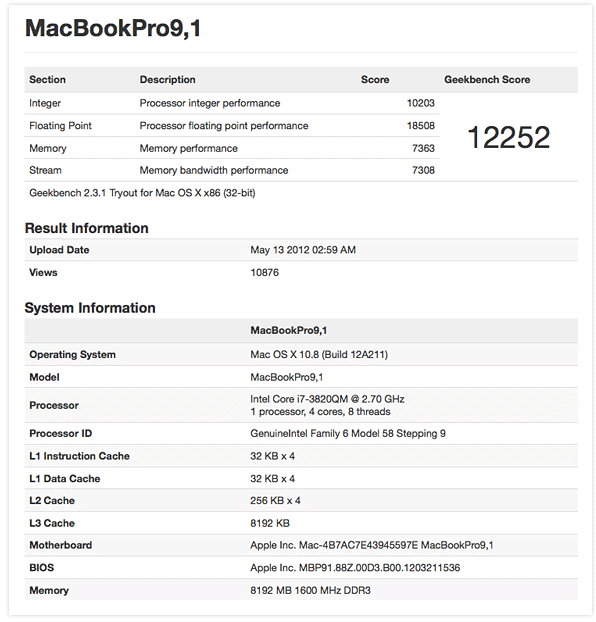Select the Stream score 7308
Screen dimensions: 596x622
coord(423,171)
